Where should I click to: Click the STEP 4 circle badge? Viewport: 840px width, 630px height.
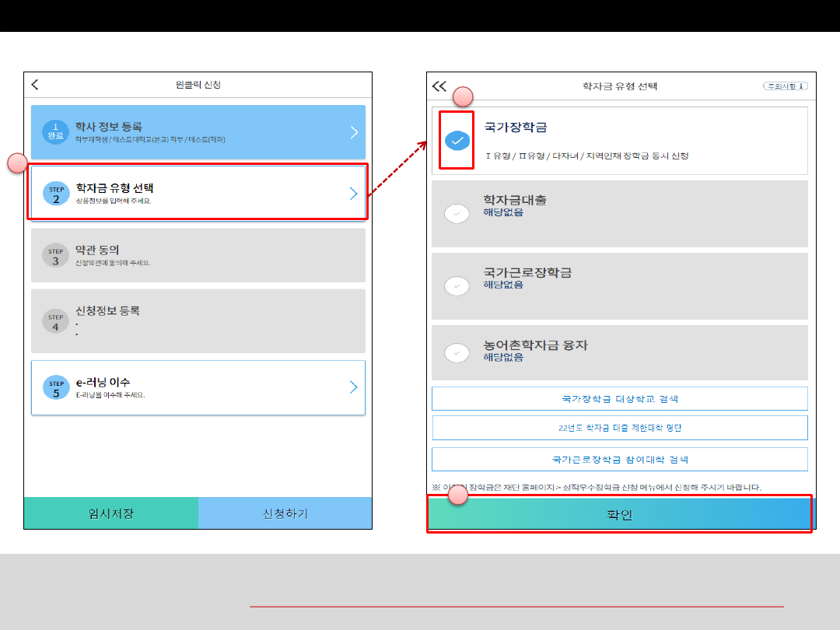pyautogui.click(x=56, y=321)
